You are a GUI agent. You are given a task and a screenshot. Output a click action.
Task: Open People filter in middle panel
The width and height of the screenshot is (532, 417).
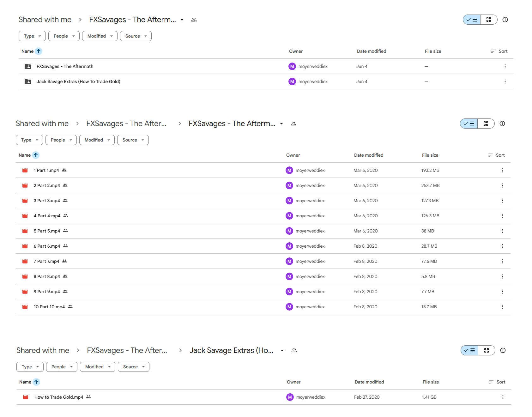(61, 140)
